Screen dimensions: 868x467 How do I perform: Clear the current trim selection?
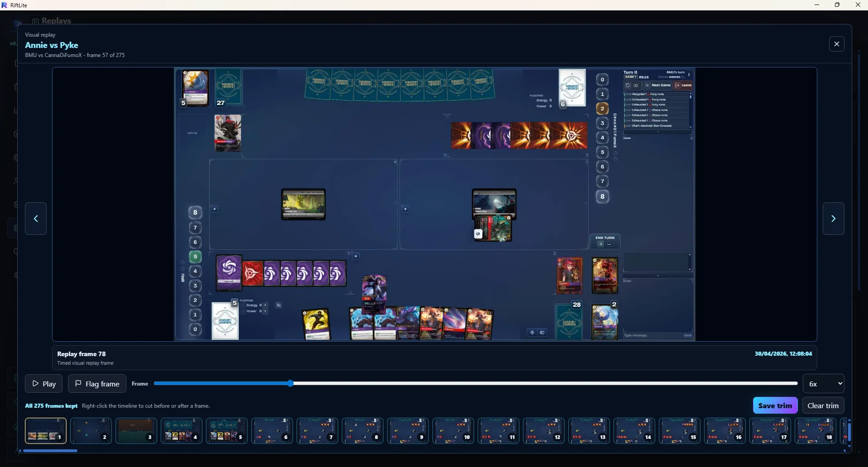click(x=823, y=405)
